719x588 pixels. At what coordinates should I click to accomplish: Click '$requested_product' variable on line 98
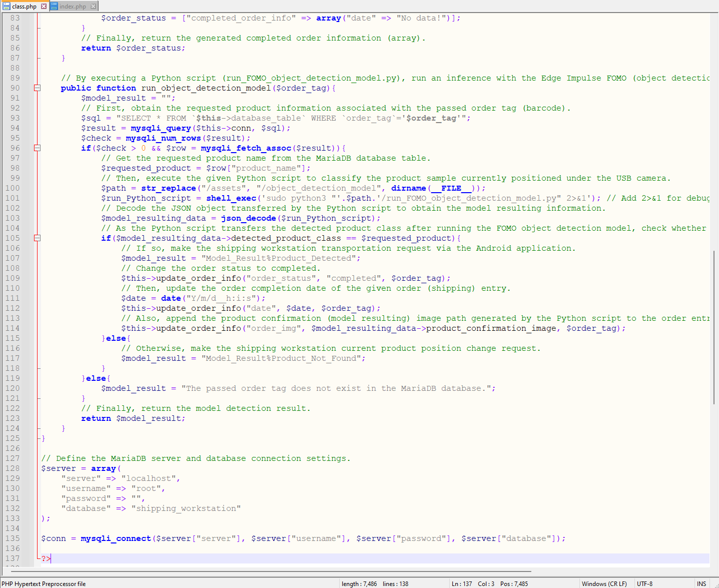coord(146,168)
